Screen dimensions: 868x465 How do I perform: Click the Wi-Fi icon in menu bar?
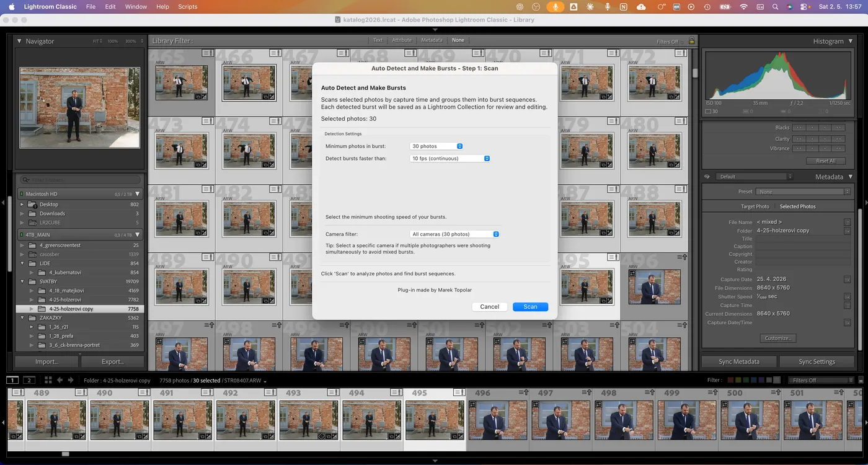[x=743, y=7]
